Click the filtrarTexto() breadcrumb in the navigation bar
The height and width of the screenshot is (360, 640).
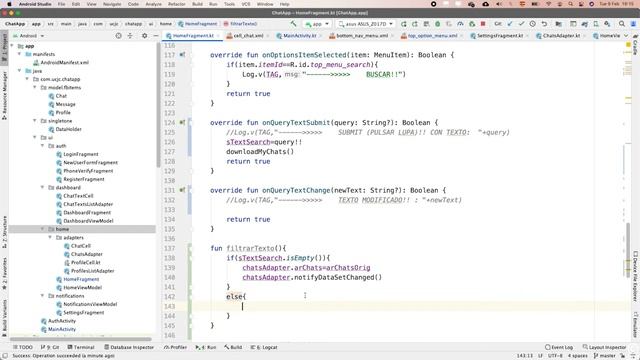(x=240, y=24)
